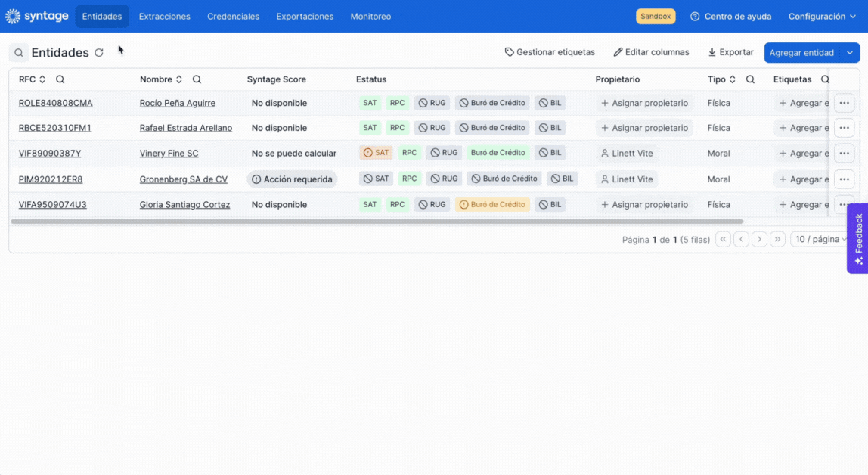Open the Configuración dropdown menu

click(822, 17)
